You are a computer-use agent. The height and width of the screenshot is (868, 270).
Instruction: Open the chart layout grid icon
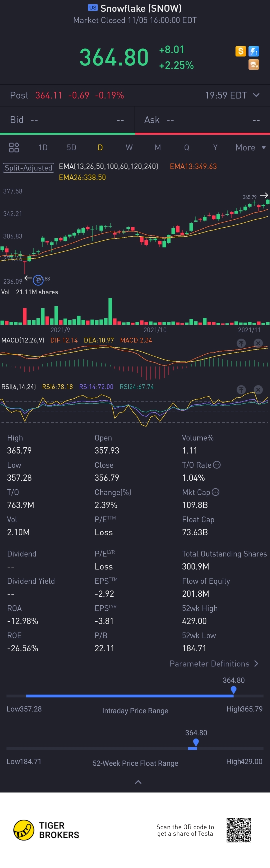(x=14, y=147)
